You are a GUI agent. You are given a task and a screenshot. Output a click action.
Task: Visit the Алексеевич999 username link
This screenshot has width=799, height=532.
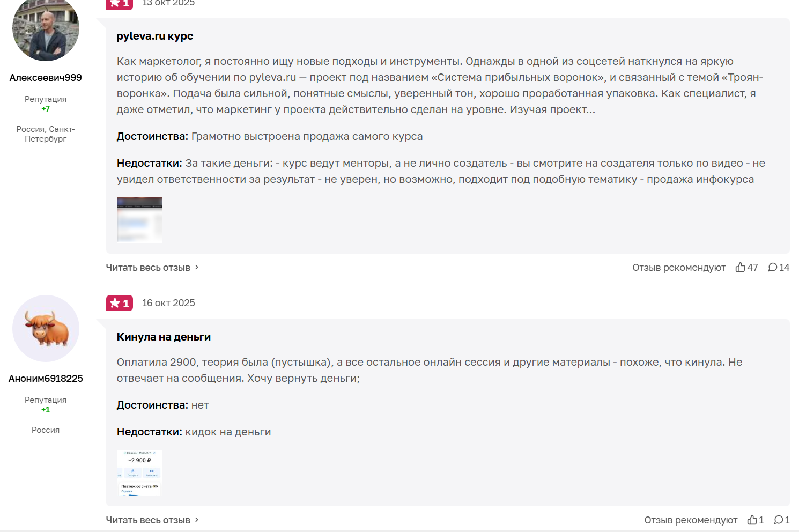tap(46, 78)
